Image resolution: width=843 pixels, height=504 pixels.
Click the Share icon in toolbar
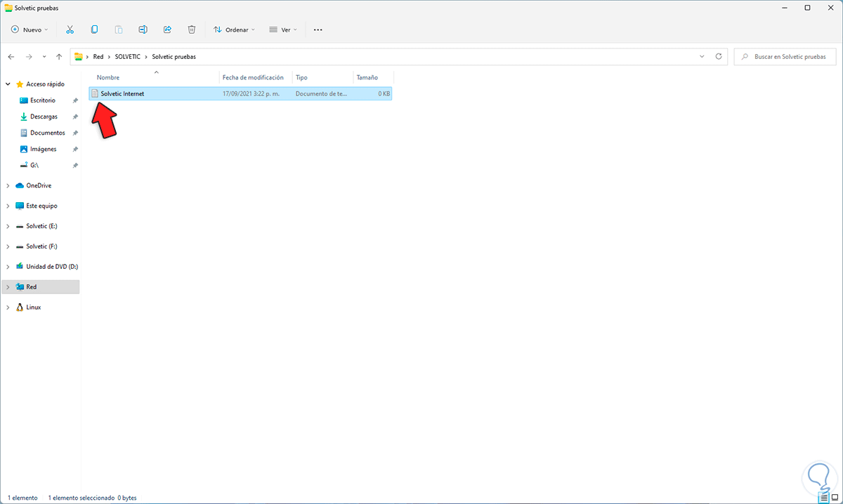pos(167,29)
